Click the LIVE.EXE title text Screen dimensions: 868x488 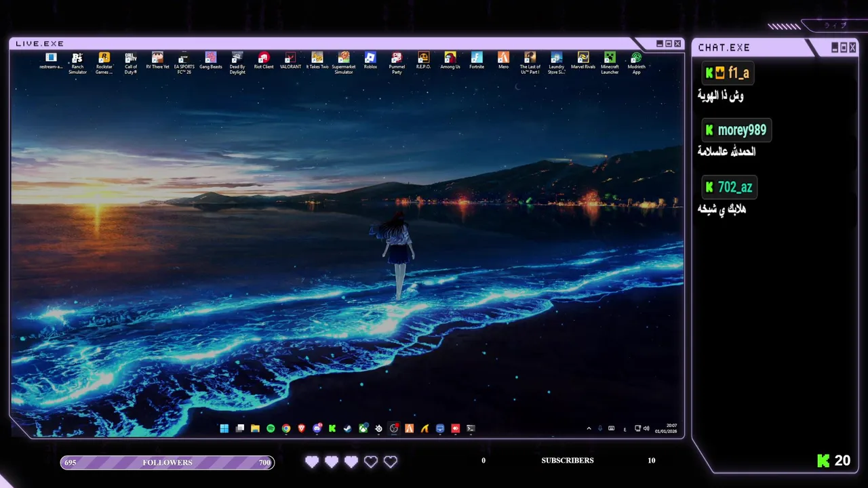[40, 43]
